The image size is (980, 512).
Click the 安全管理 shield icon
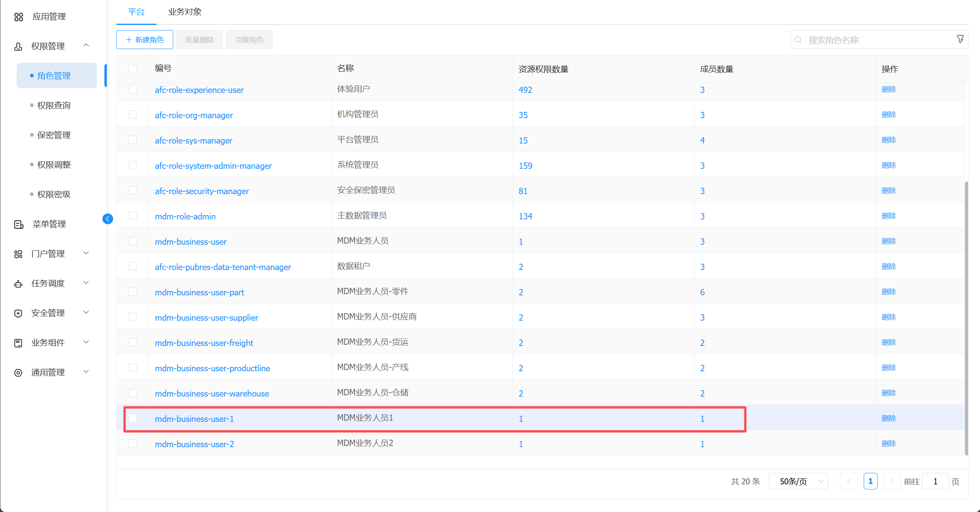pos(18,314)
